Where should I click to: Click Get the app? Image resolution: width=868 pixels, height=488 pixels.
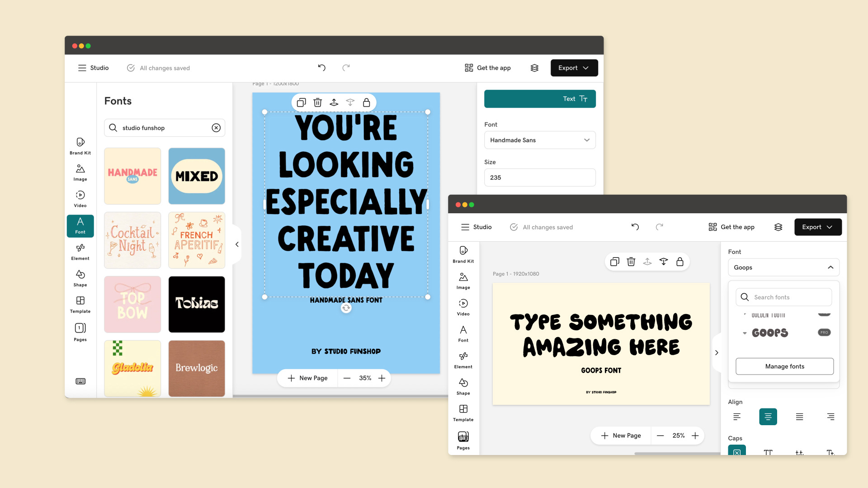(487, 68)
